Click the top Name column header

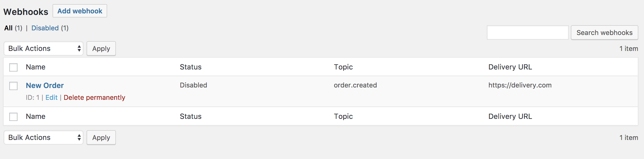[36, 67]
